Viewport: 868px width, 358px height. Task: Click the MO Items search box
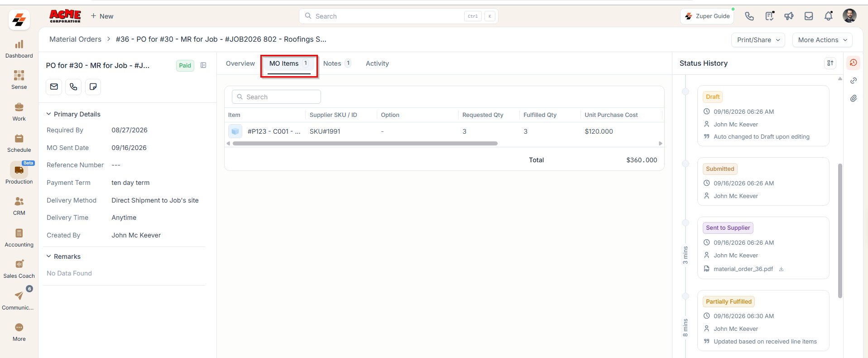click(x=276, y=97)
